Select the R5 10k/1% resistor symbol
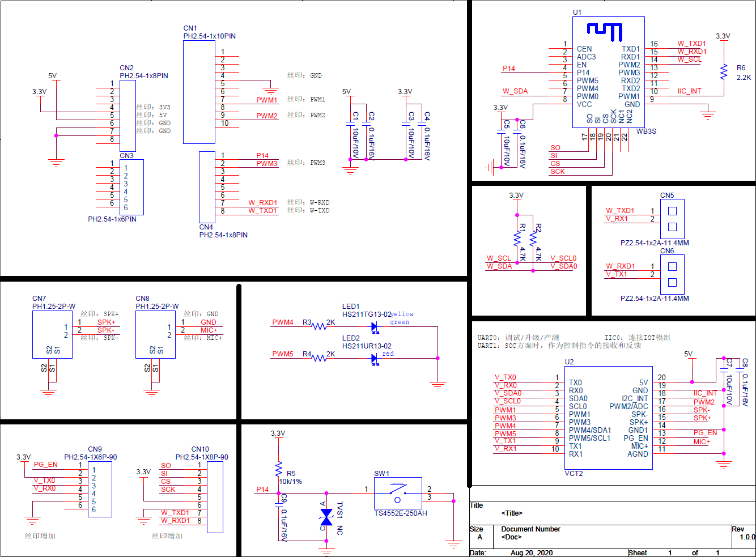This screenshot has height=557, width=756. [278, 470]
